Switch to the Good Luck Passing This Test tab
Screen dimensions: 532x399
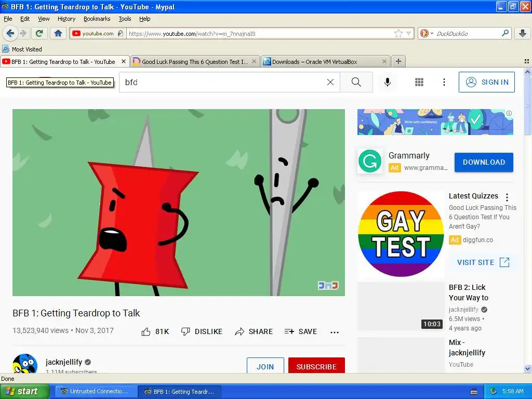point(195,61)
